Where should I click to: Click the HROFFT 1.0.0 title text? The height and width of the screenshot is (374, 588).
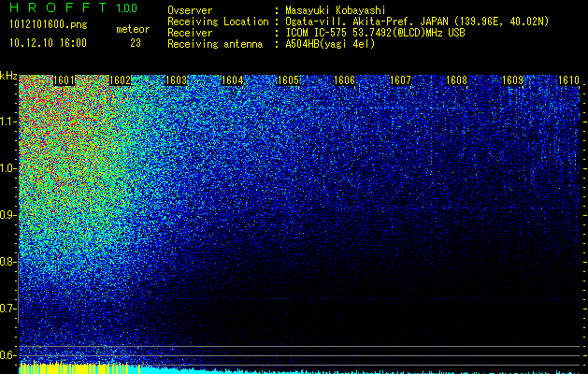pos(74,7)
